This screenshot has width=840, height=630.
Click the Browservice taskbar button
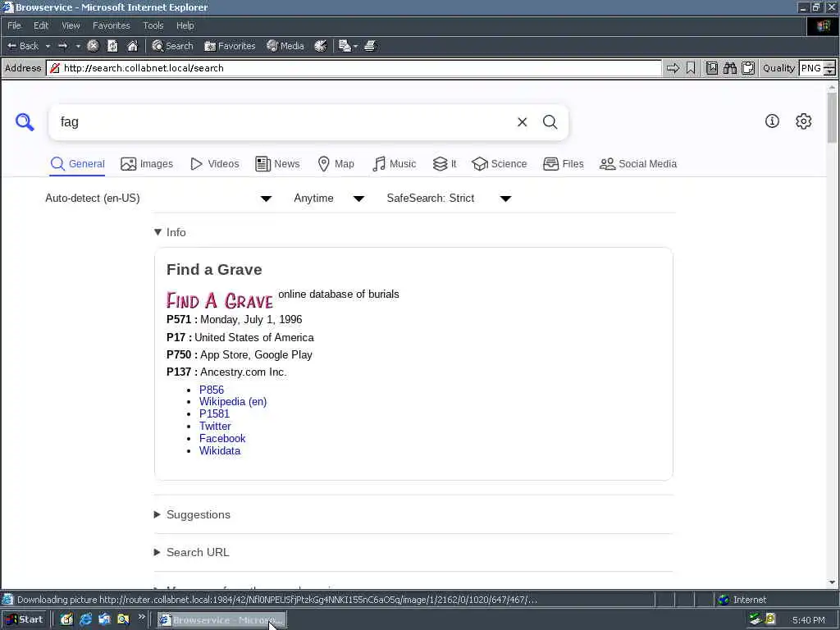(x=221, y=620)
